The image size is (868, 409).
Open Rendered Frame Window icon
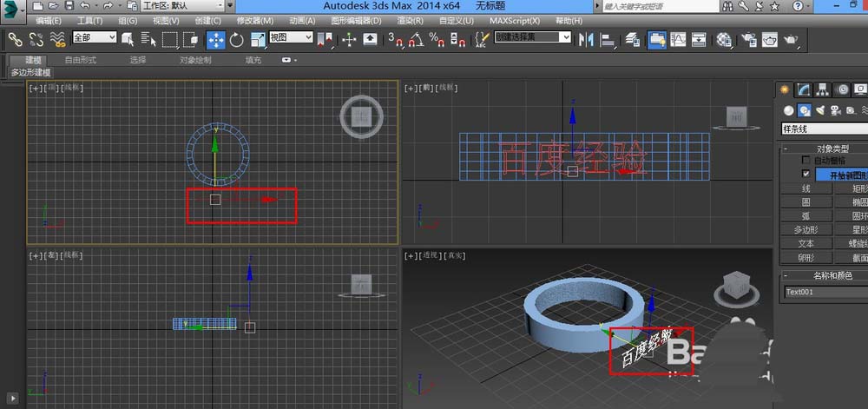point(770,39)
